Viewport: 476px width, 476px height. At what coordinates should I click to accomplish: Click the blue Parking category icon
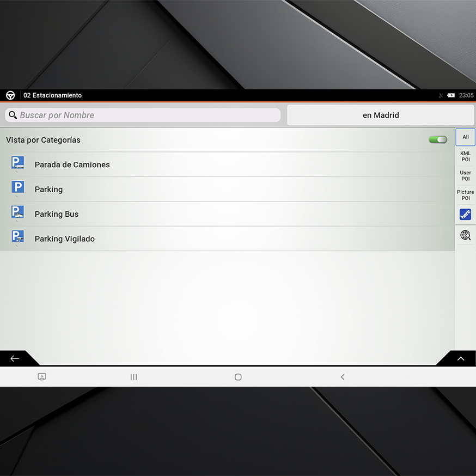click(18, 188)
